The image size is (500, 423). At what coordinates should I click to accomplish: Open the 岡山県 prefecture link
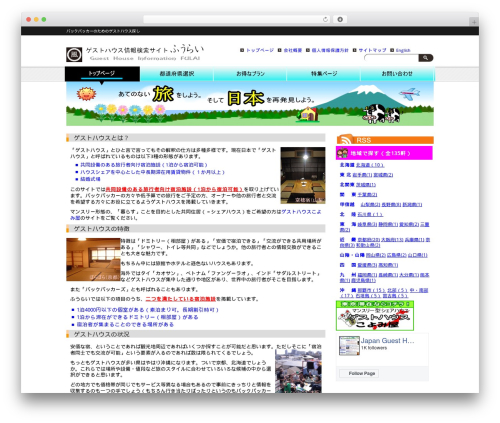[376, 255]
